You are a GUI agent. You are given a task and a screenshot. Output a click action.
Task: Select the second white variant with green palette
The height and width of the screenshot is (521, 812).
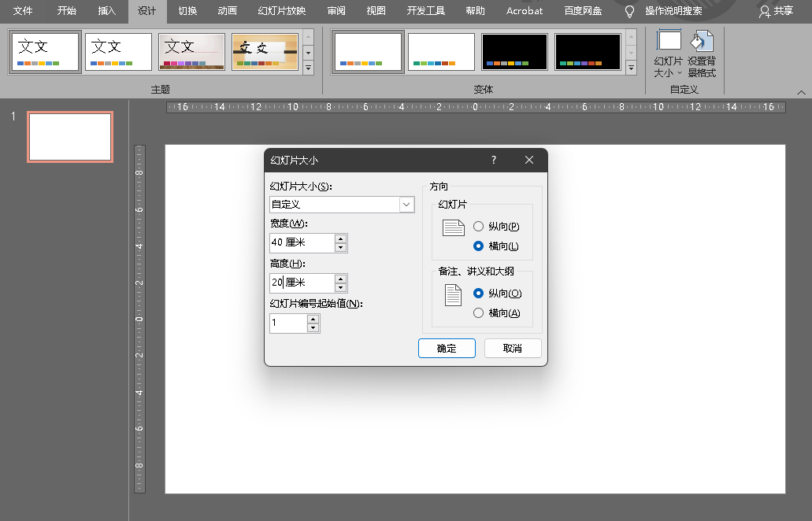(441, 52)
